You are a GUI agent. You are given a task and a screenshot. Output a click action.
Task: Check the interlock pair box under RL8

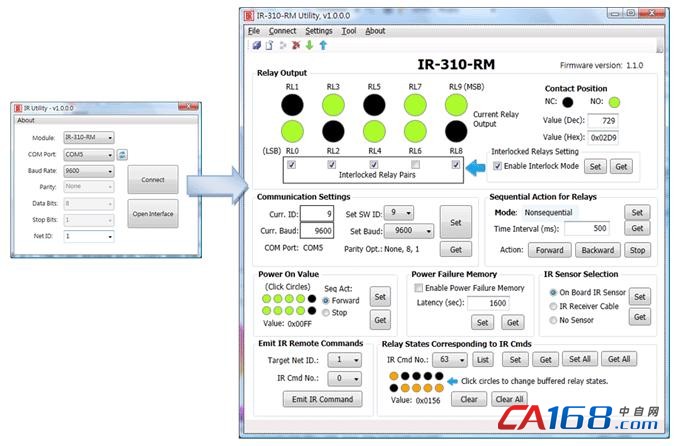tap(456, 164)
